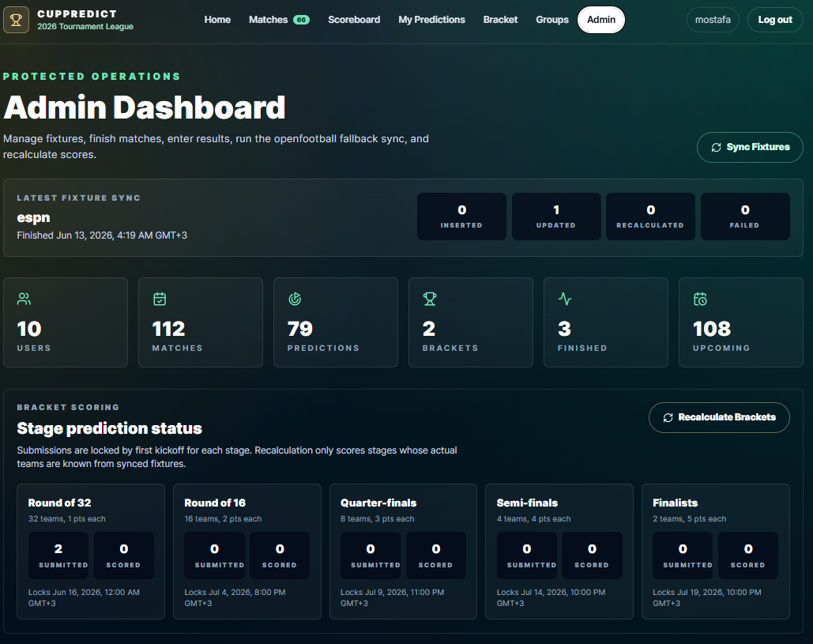This screenshot has width=813, height=644.
Task: Click the Round of 16 card title
Action: tap(215, 503)
